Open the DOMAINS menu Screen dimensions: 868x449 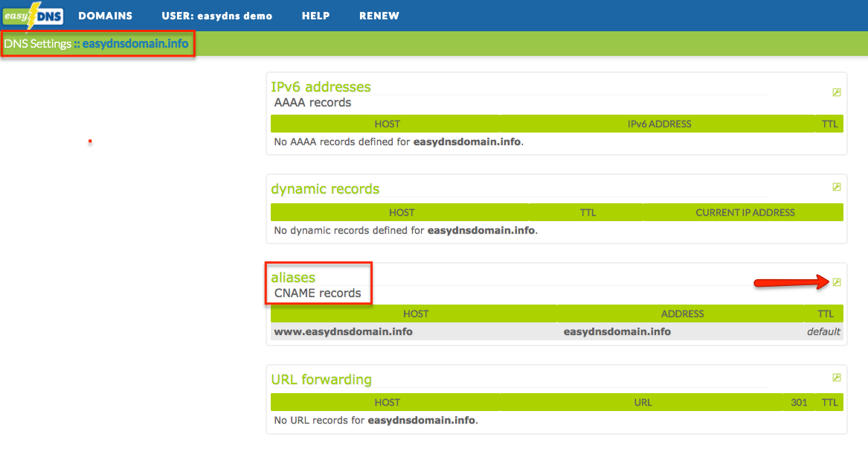point(105,16)
